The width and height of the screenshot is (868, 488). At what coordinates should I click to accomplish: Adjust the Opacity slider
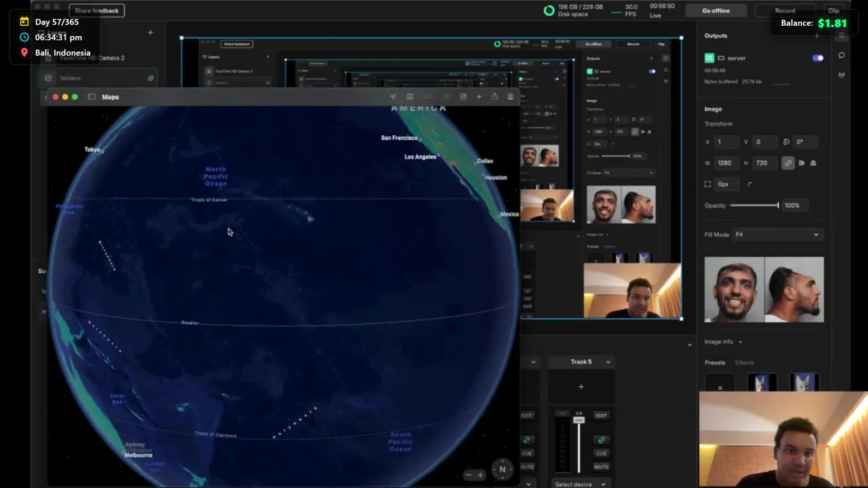pyautogui.click(x=754, y=205)
